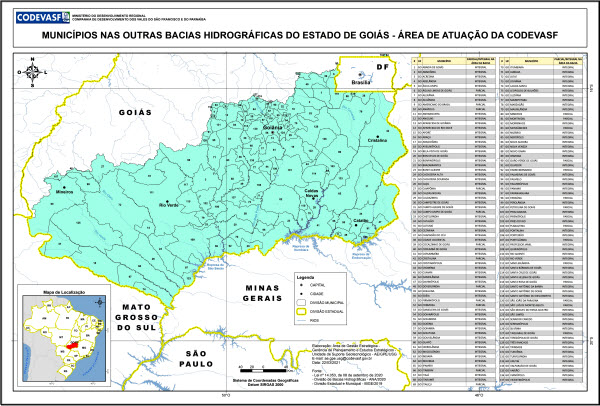Click the Cristalina label
This screenshot has height=406, width=600.
(x=378, y=140)
